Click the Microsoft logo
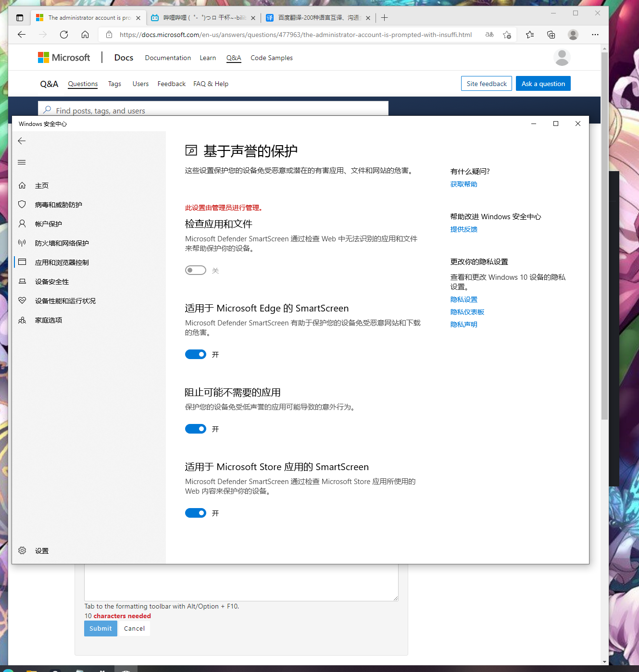Image resolution: width=639 pixels, height=672 pixels. click(x=64, y=58)
